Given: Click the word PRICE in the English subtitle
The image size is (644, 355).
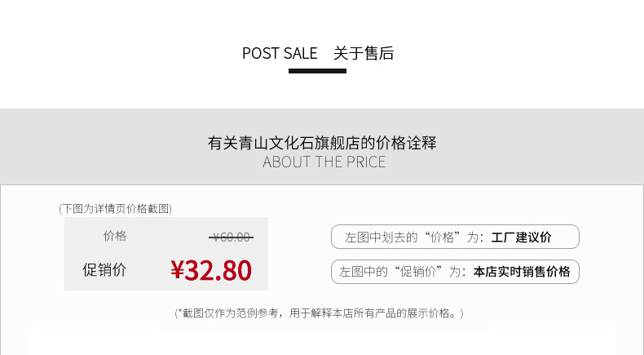Looking at the screenshot, I should (364, 162).
